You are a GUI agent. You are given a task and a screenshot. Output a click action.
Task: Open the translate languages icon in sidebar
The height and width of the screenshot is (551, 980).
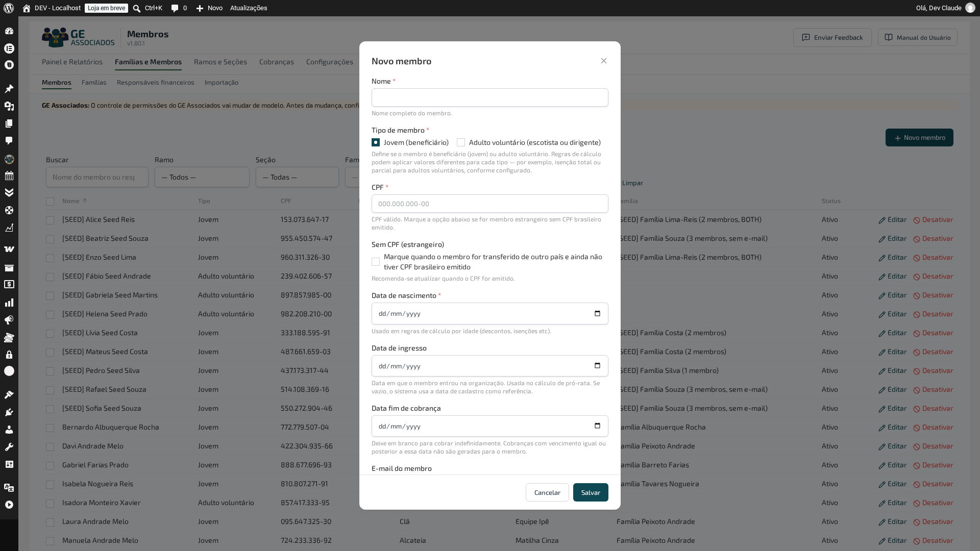pos(9,488)
